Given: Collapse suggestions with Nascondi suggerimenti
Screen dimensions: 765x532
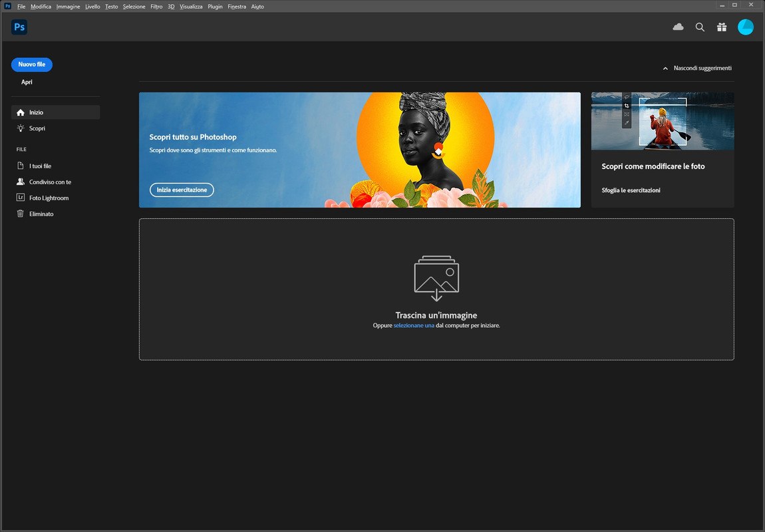Looking at the screenshot, I should [696, 68].
